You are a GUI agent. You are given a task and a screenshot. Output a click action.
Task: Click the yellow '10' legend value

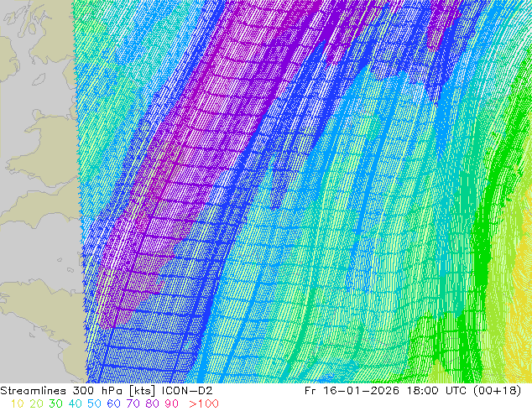click(x=17, y=403)
